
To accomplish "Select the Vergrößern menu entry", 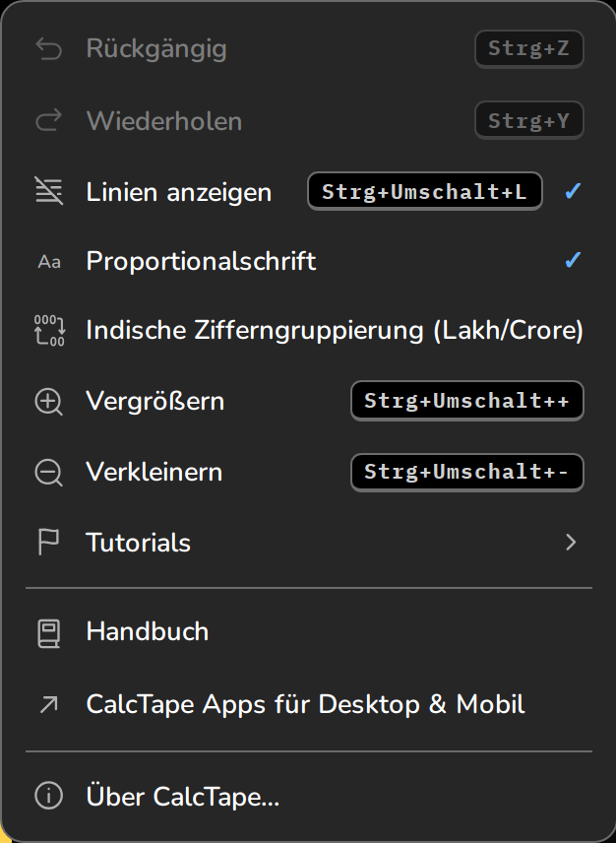I will coord(308,401).
